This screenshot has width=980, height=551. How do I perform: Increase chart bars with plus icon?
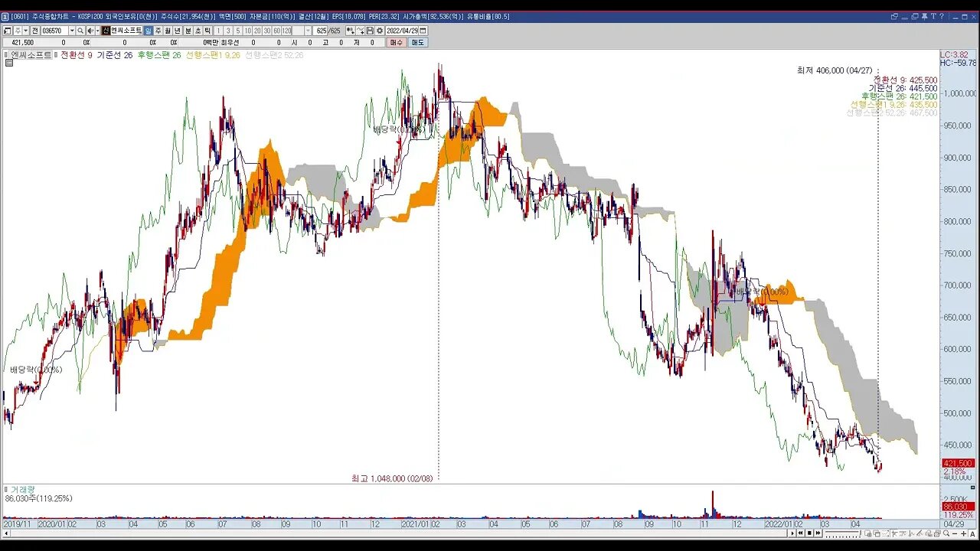click(963, 533)
